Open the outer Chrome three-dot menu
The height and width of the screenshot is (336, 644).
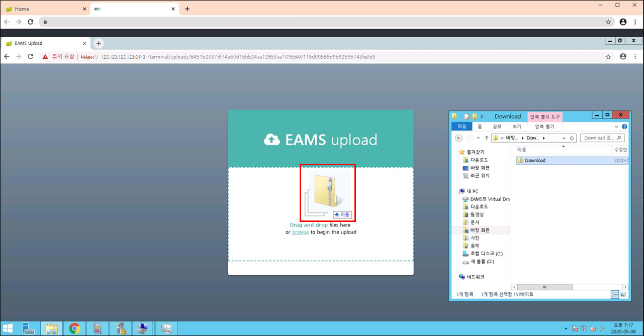click(635, 22)
